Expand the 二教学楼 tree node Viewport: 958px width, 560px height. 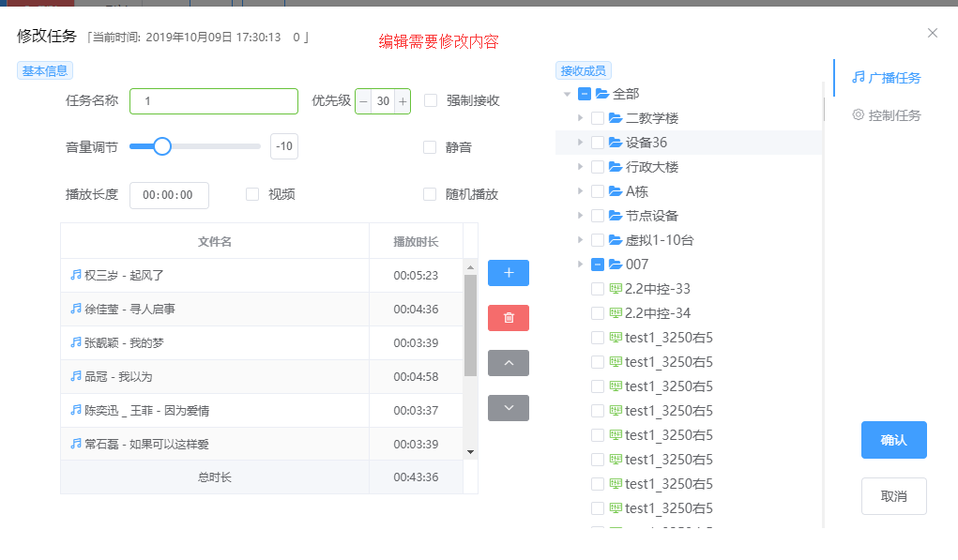tap(580, 118)
